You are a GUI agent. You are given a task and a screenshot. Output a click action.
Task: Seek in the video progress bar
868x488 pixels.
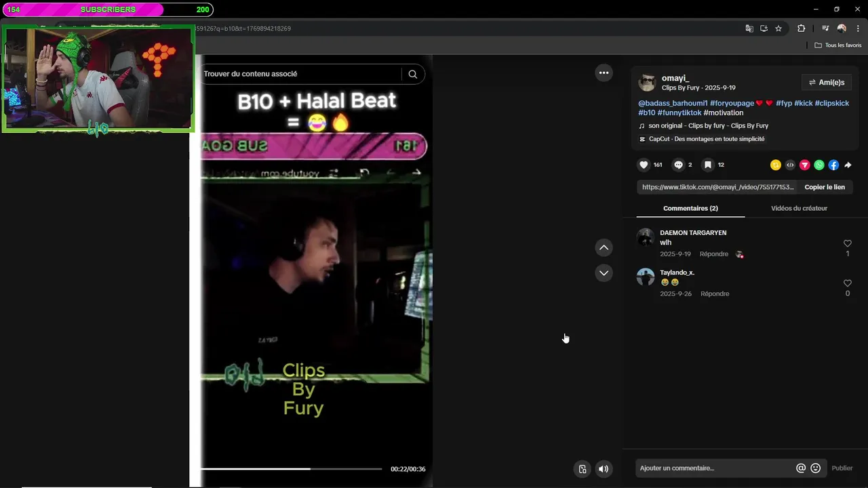[292, 469]
